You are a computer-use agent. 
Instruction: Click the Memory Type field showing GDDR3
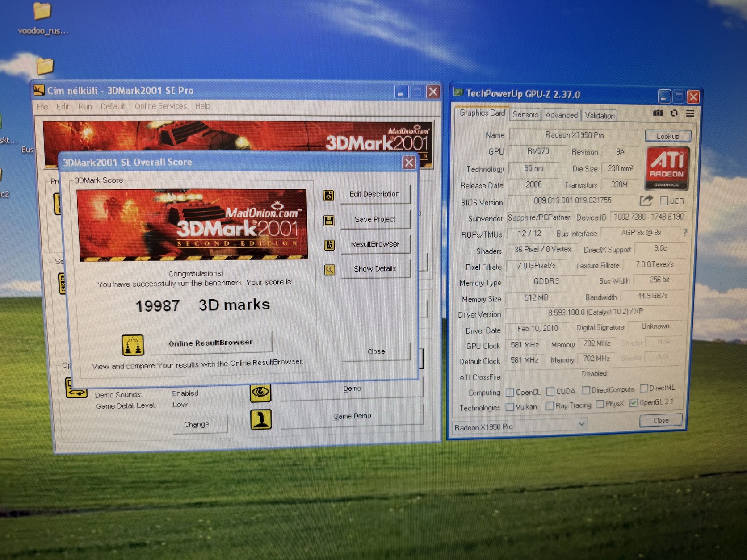(546, 281)
